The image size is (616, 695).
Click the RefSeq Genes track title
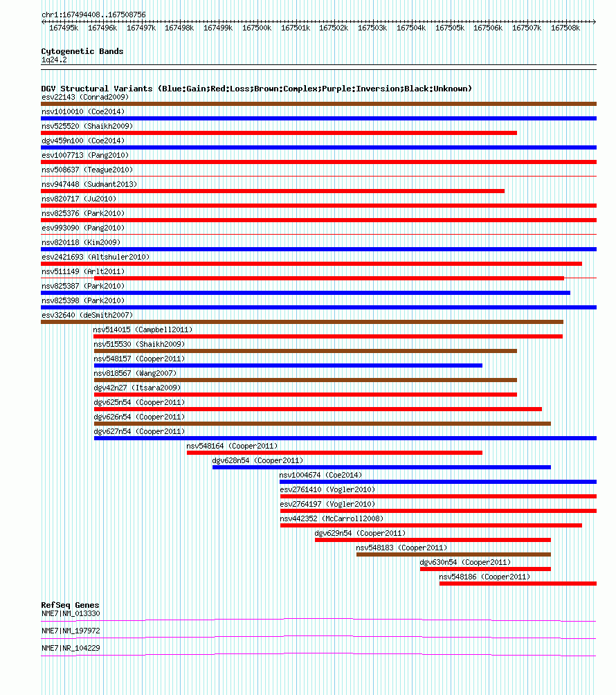[x=70, y=606]
